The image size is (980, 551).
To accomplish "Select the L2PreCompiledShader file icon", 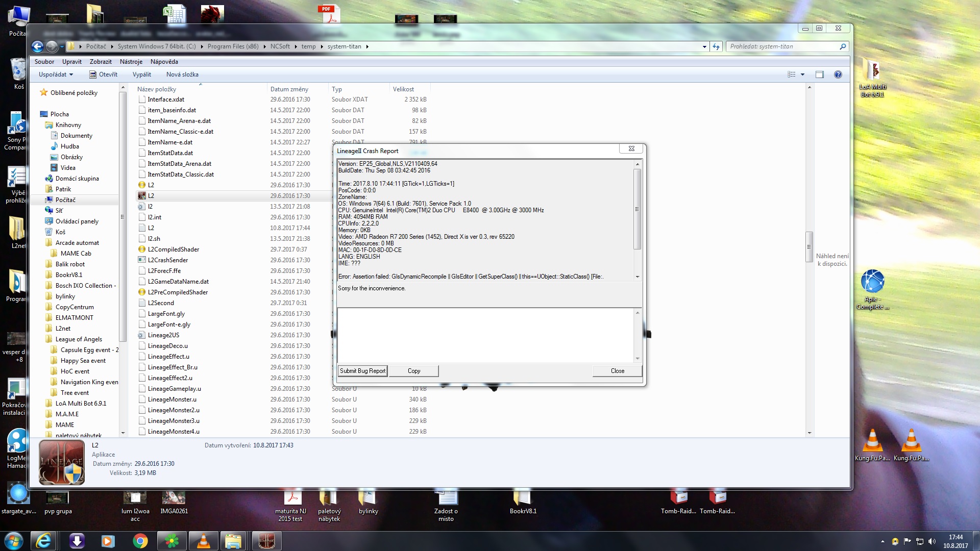I will 142,292.
